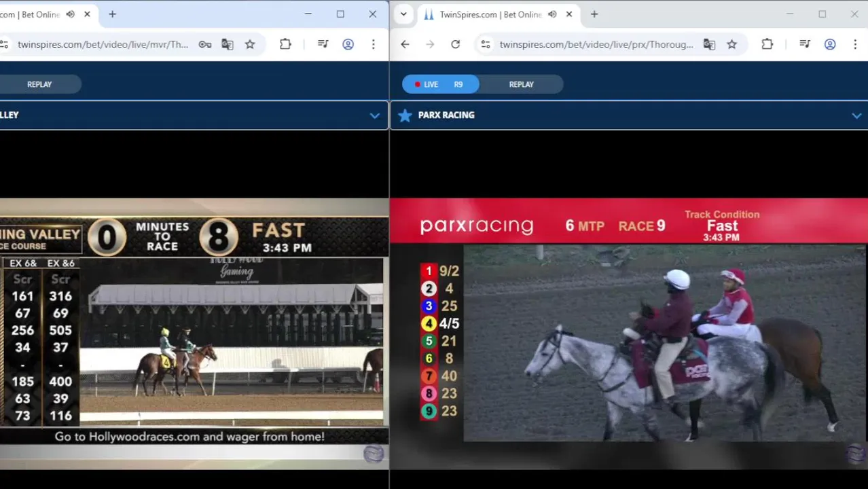Viewport: 868px width, 489px height.
Task: Translate the page in the left window
Action: click(228, 44)
